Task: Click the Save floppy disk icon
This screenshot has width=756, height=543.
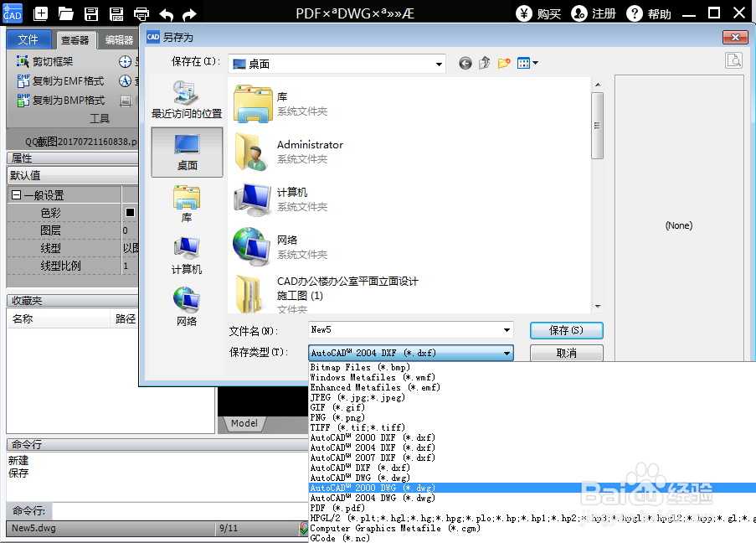Action: click(91, 14)
